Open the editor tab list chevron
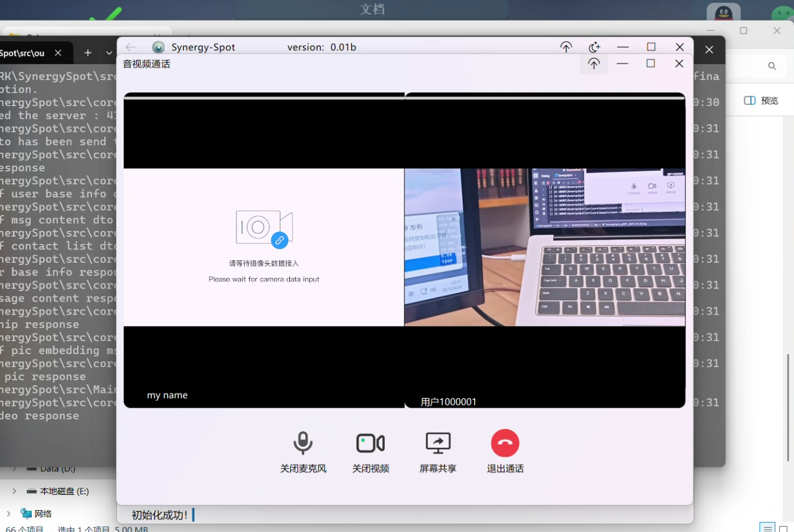The height and width of the screenshot is (532, 794). [x=109, y=53]
